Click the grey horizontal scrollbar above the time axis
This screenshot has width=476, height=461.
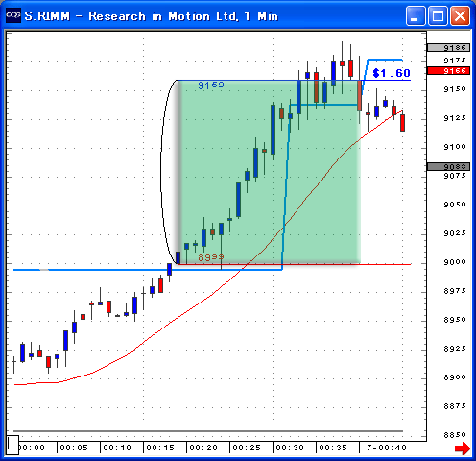pyautogui.click(x=208, y=431)
